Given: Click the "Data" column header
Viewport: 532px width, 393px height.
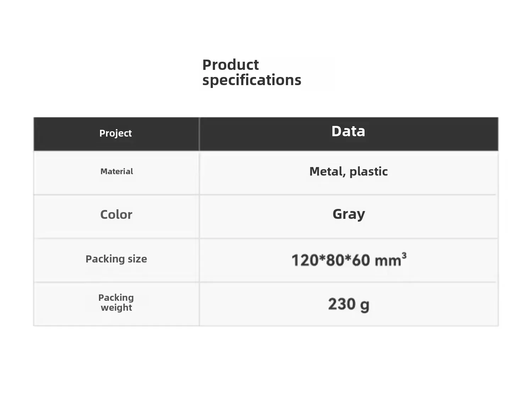Looking at the screenshot, I should [348, 131].
